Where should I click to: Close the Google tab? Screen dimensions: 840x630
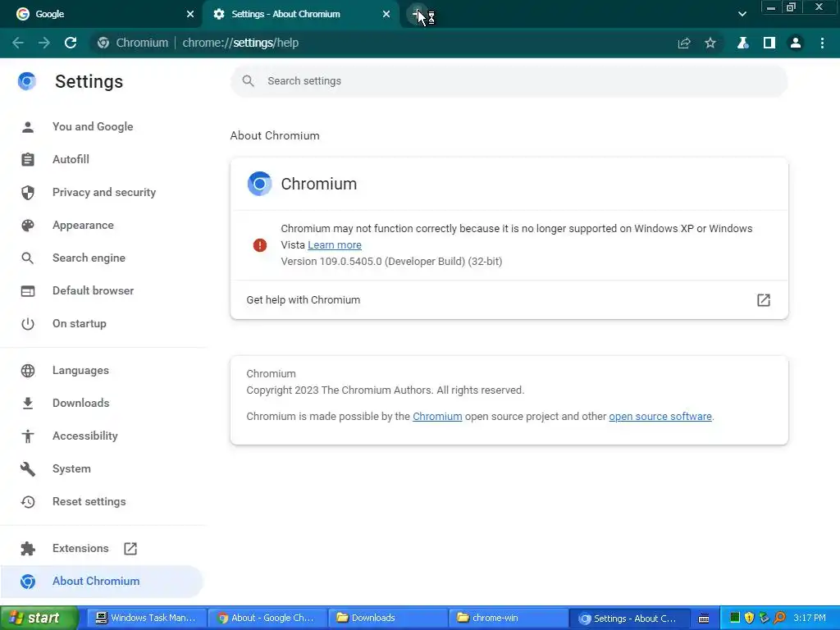[190, 14]
